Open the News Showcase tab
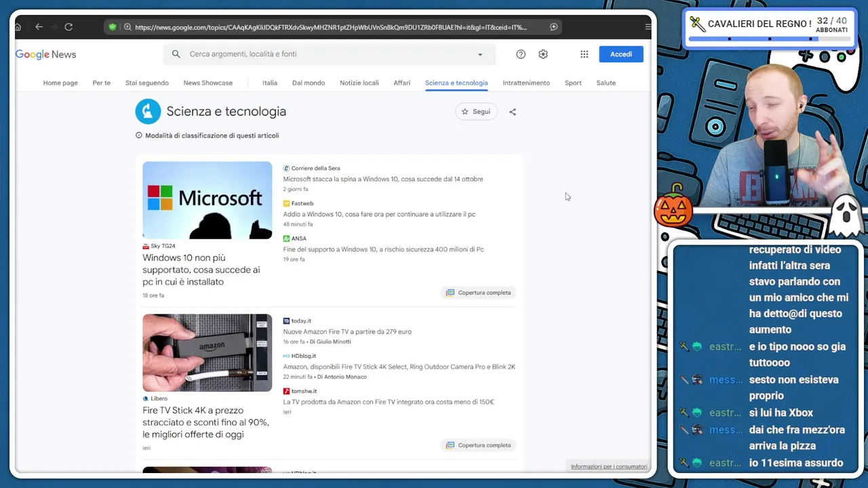Screen dimensions: 868x488 [x=208, y=83]
